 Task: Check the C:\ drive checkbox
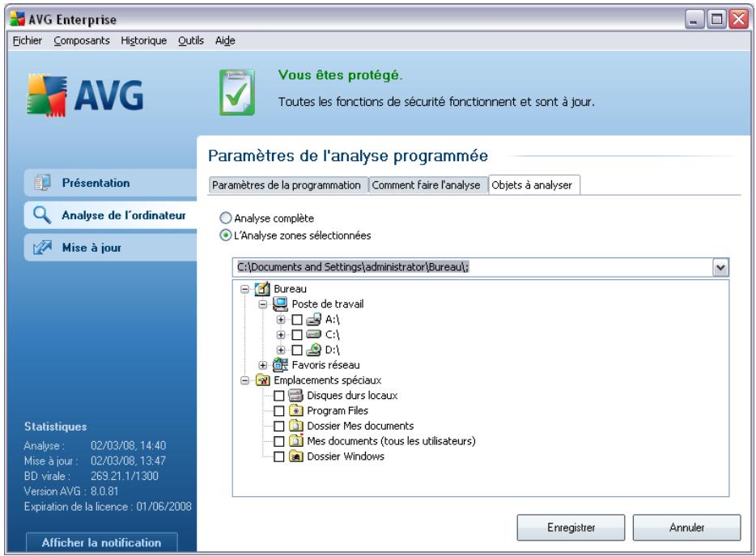297,335
